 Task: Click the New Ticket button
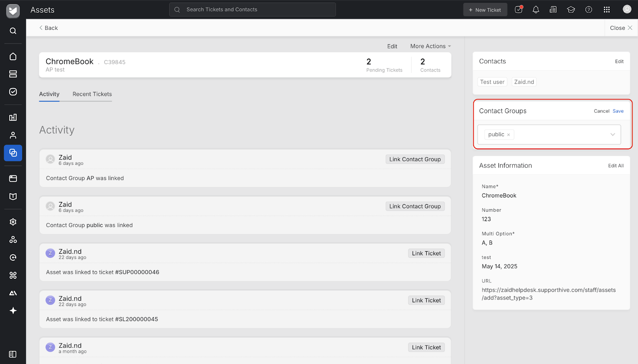point(485,10)
